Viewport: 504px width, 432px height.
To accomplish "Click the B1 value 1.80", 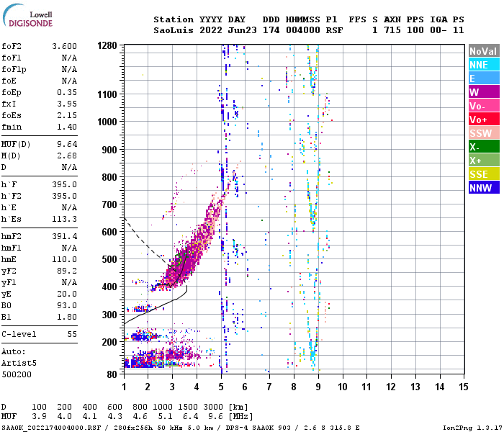I will point(67,317).
